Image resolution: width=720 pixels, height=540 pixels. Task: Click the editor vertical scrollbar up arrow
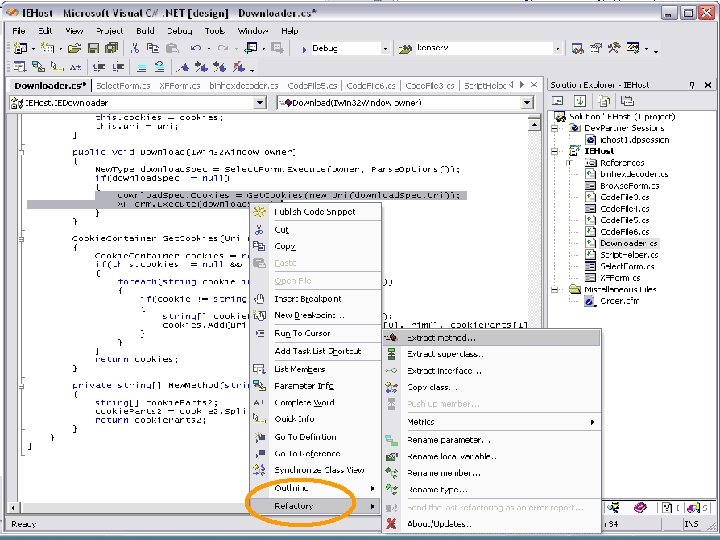534,124
